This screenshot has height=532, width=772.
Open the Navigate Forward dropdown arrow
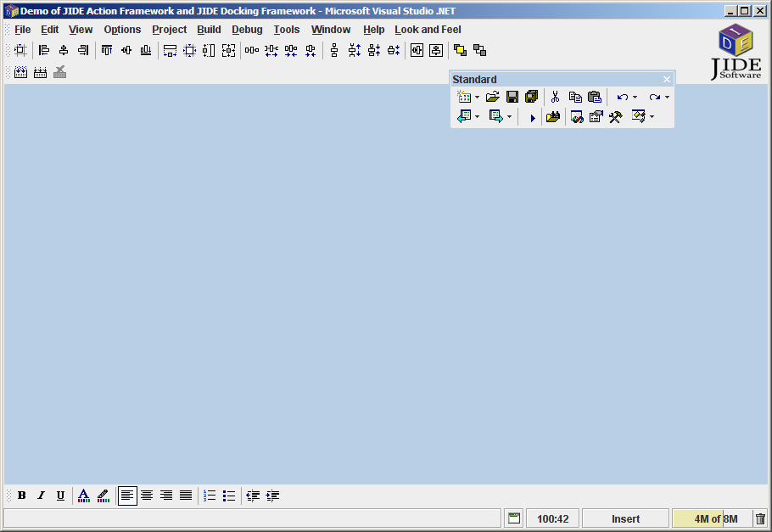point(510,117)
